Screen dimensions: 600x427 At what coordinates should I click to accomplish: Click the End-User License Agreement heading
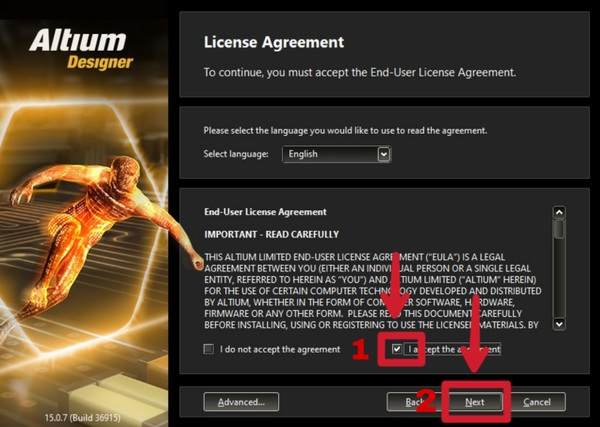(x=265, y=212)
